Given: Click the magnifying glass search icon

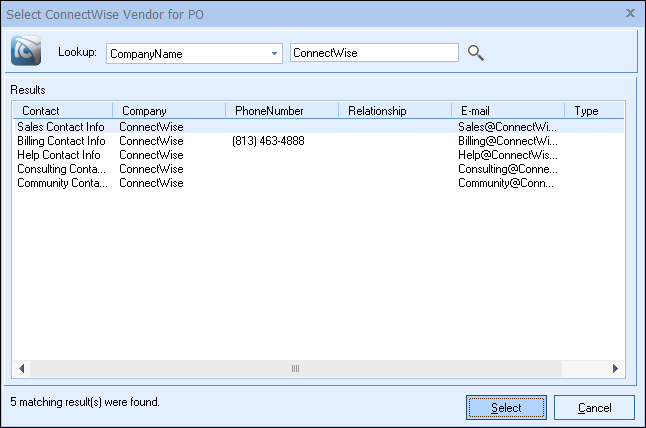Looking at the screenshot, I should coord(476,53).
